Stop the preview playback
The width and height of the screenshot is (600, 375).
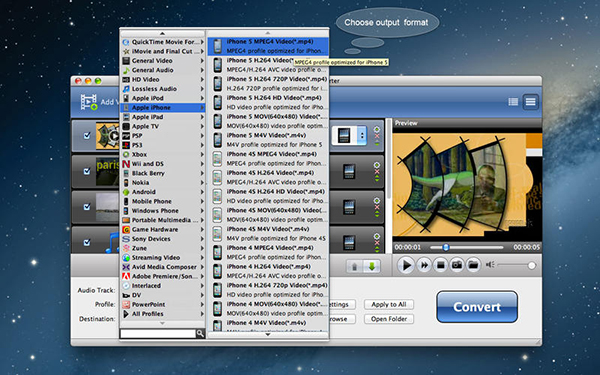click(440, 265)
